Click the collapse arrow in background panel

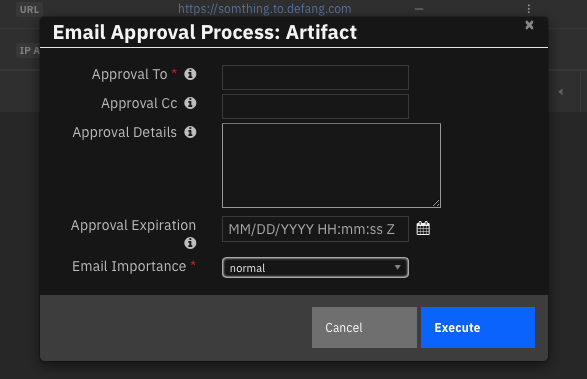(x=560, y=92)
